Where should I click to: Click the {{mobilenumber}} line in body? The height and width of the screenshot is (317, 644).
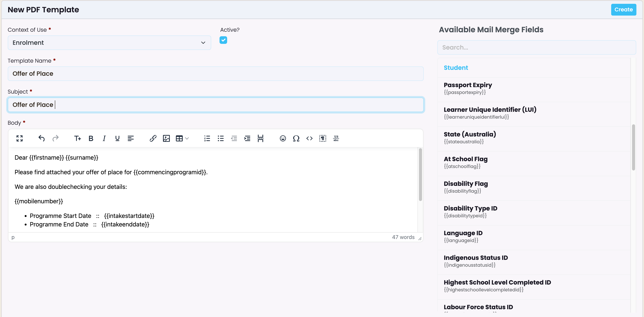[x=39, y=201]
